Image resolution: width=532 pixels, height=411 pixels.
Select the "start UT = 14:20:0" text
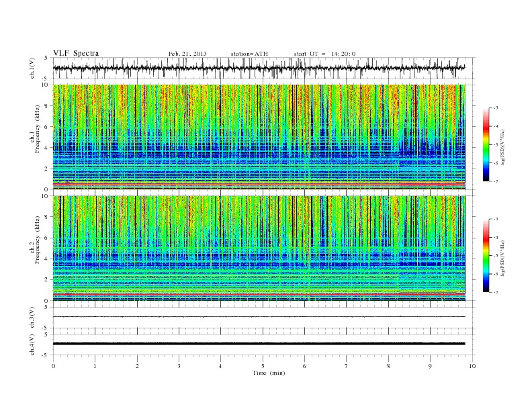(x=324, y=54)
